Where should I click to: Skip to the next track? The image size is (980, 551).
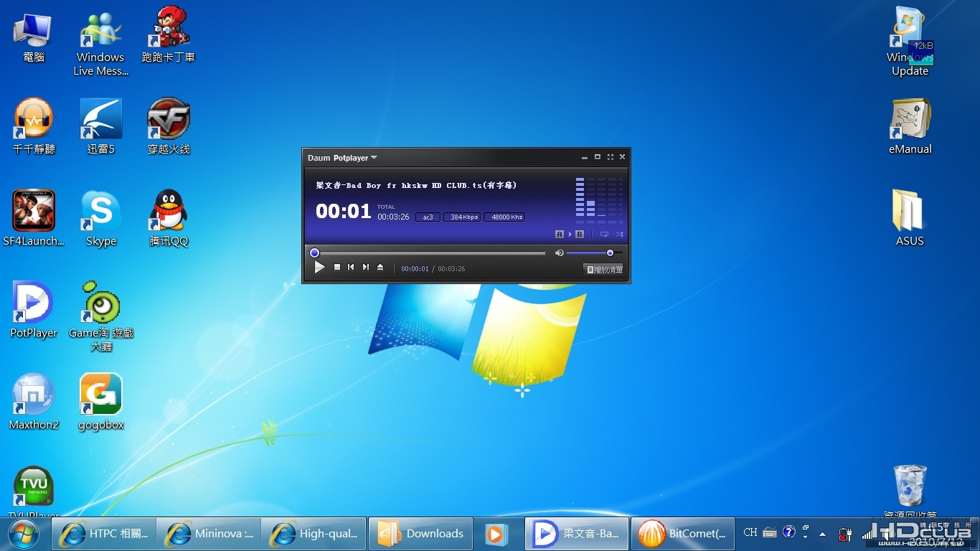(366, 267)
